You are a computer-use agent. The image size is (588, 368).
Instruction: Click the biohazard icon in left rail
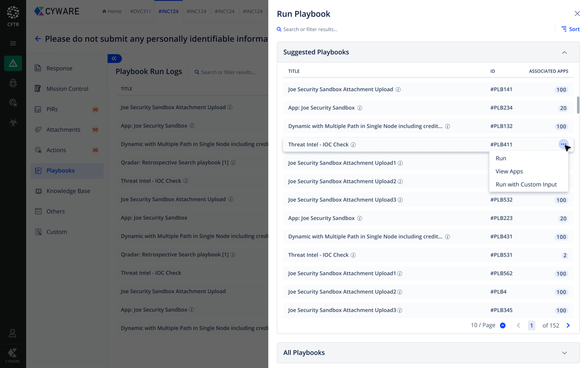[13, 122]
